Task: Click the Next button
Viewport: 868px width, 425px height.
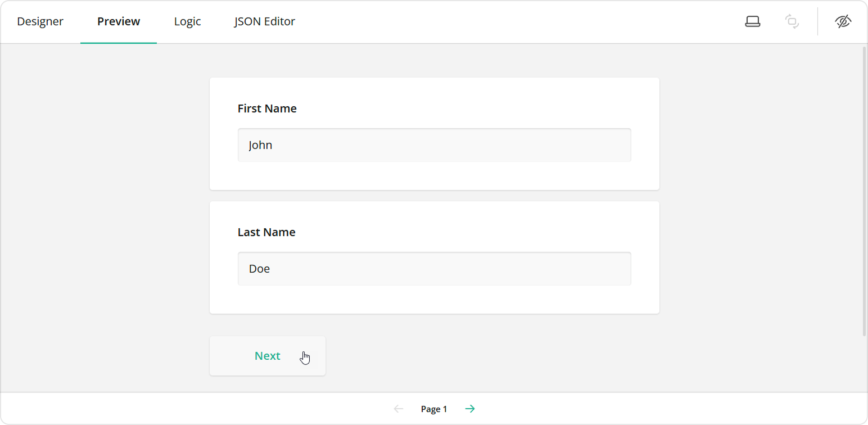Action: (267, 355)
